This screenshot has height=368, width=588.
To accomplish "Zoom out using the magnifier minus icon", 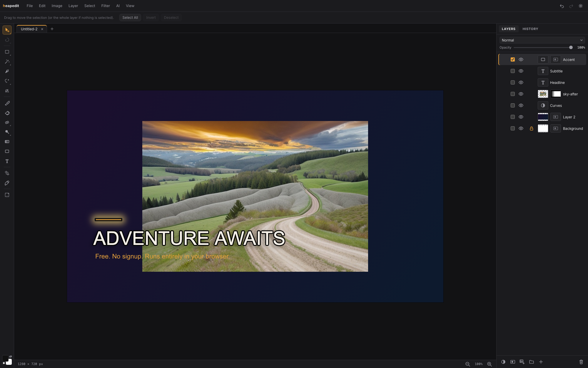I will click(468, 364).
